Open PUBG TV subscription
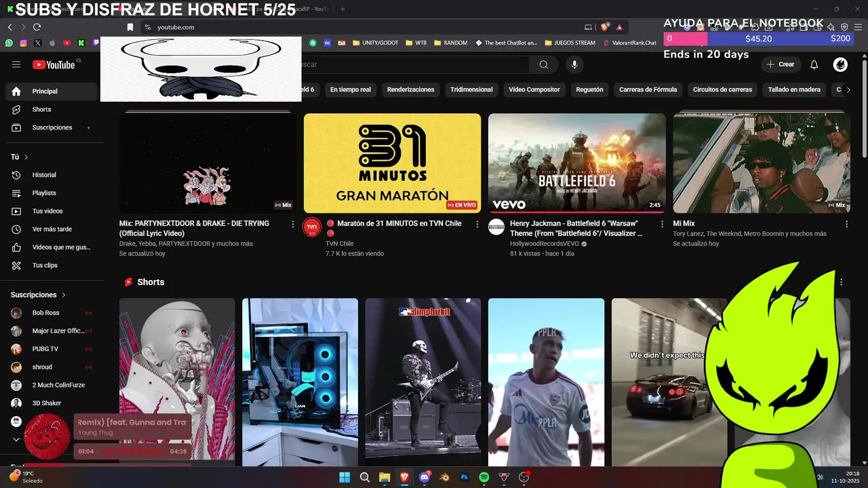The image size is (868, 488). point(52,349)
